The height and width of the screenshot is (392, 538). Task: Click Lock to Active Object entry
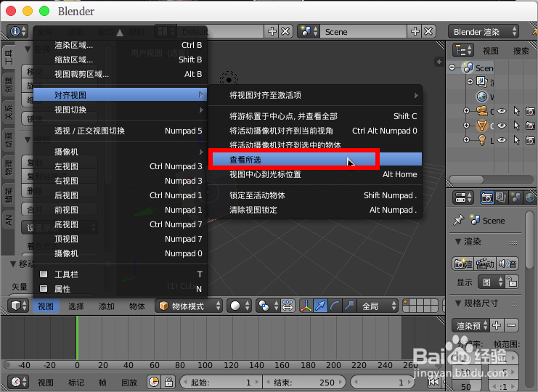coord(315,195)
